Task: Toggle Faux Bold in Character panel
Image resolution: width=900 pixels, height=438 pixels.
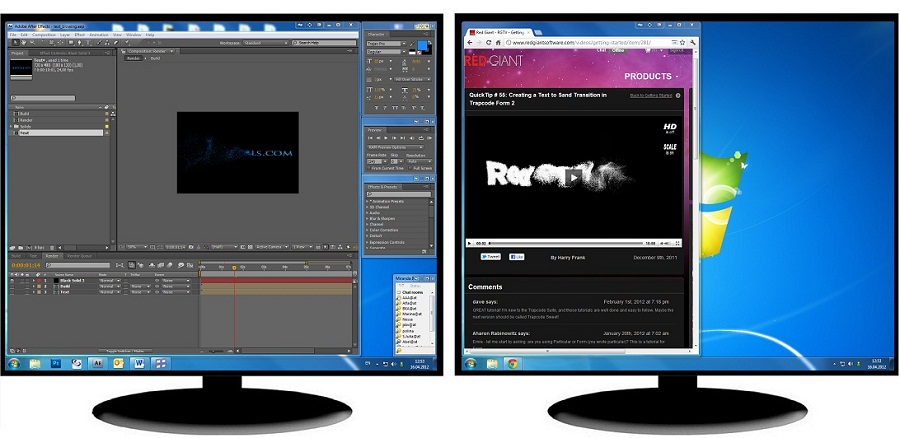Action: [x=377, y=108]
